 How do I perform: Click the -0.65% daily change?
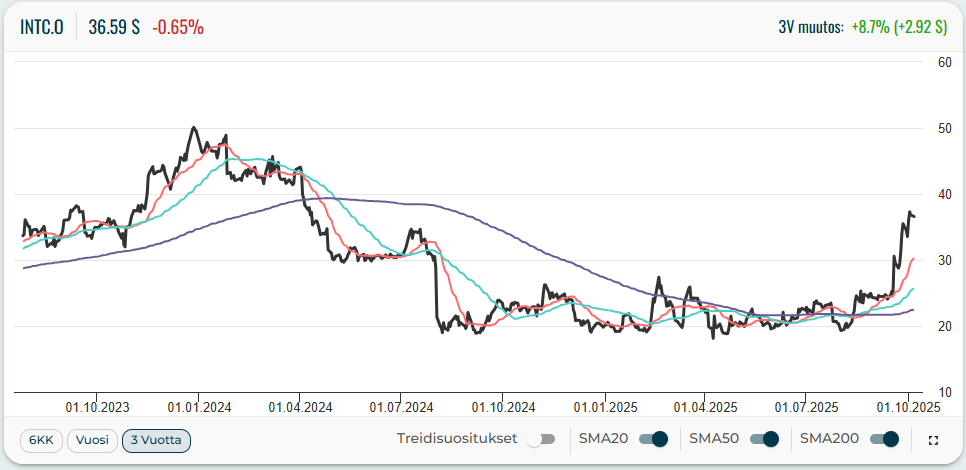pyautogui.click(x=178, y=27)
